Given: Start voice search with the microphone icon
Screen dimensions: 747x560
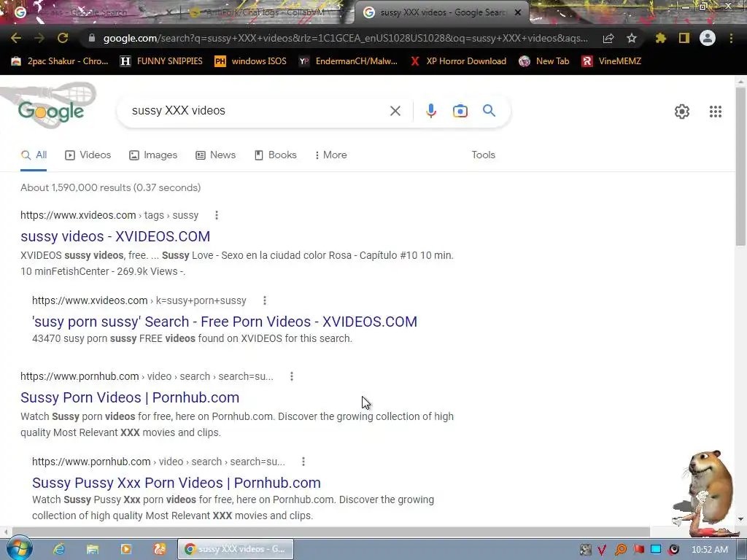Looking at the screenshot, I should pos(431,111).
